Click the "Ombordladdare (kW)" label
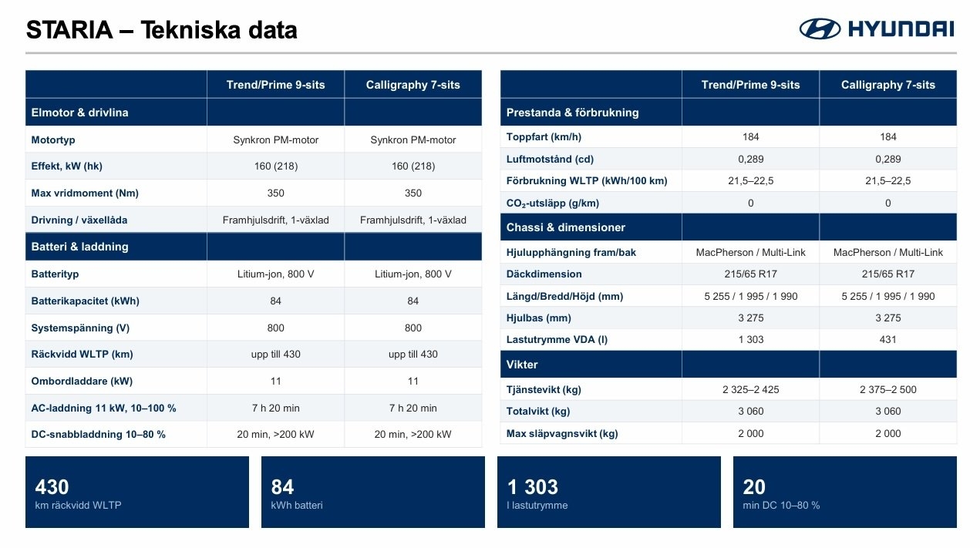The width and height of the screenshot is (980, 548). tap(82, 381)
